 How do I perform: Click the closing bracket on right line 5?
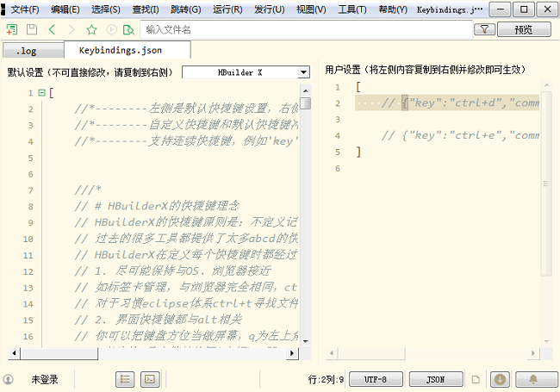click(358, 152)
